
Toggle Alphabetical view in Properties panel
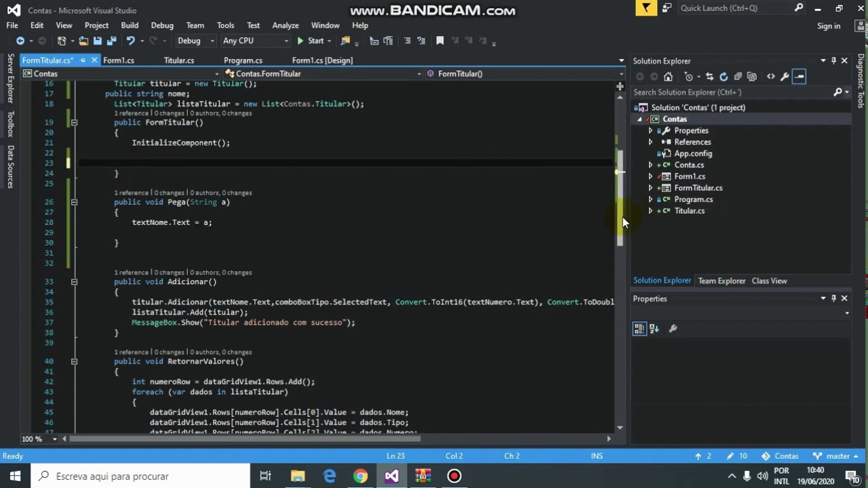(654, 329)
